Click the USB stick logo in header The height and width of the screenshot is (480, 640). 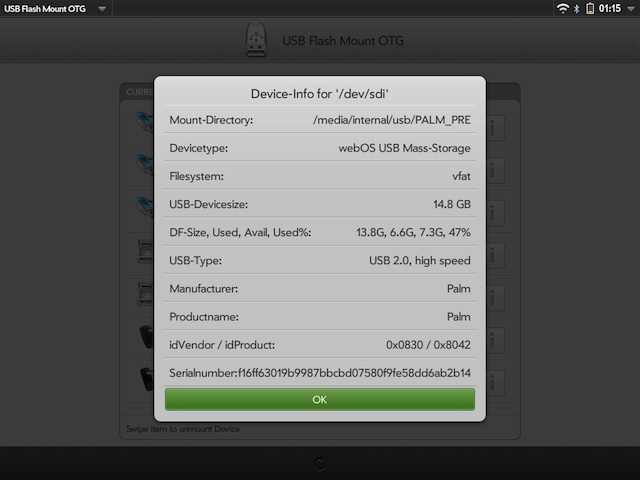[256, 39]
